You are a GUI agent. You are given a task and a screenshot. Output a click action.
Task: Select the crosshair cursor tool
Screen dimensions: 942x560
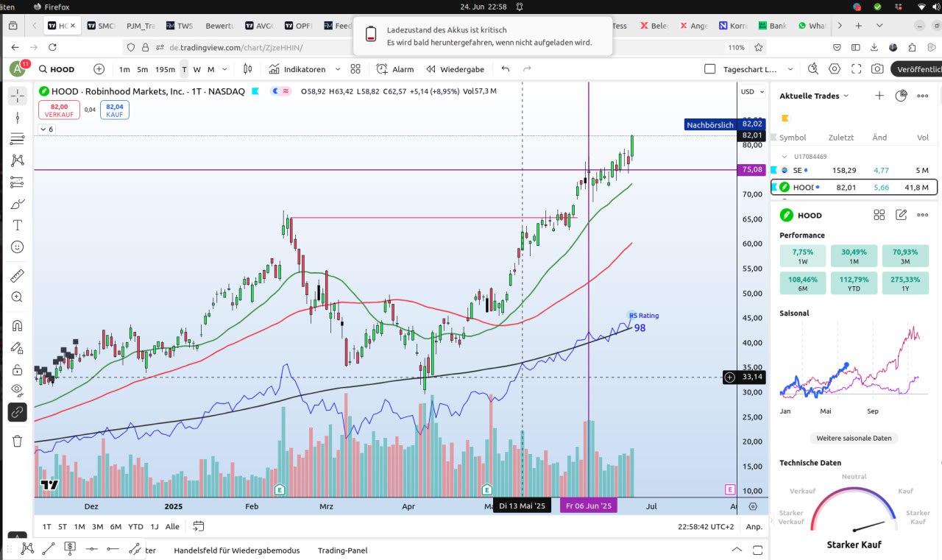pyautogui.click(x=18, y=96)
